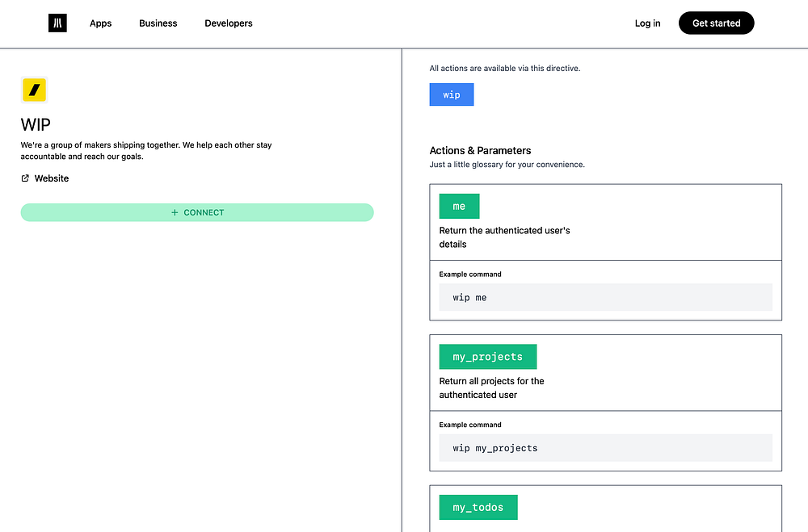
Task: Click the 'wip me' example command box
Action: pyautogui.click(x=605, y=297)
